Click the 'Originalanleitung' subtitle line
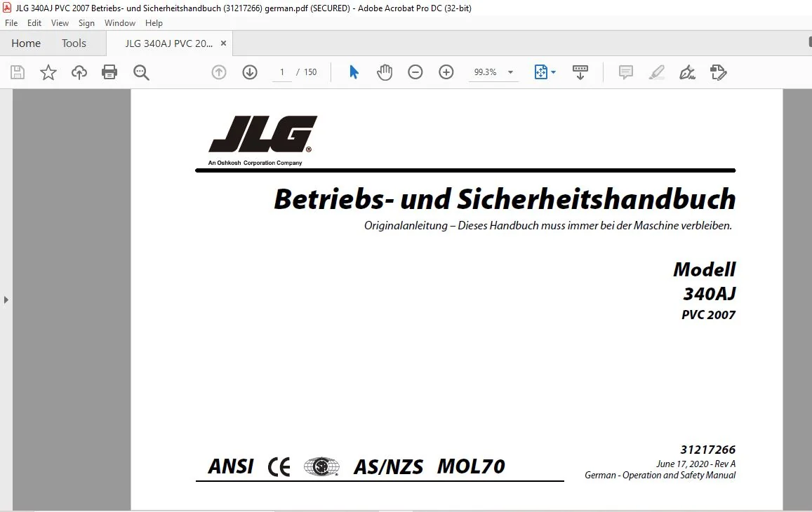 click(548, 226)
